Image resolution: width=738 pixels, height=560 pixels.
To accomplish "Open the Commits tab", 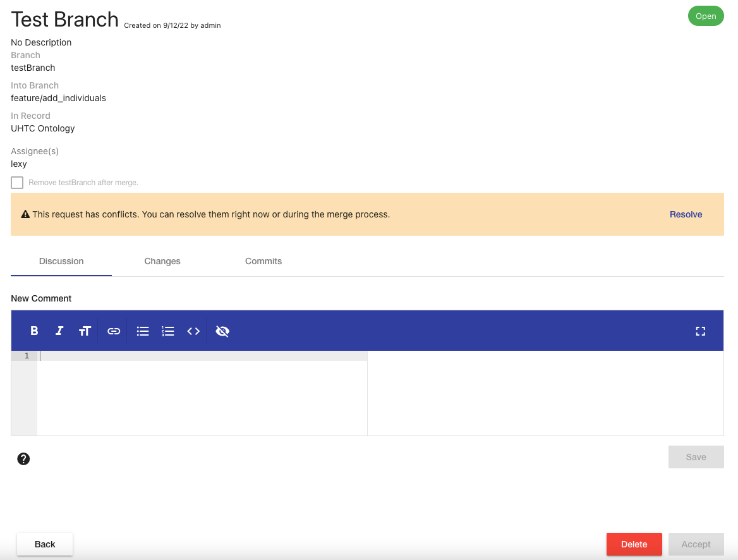I will coord(263,261).
